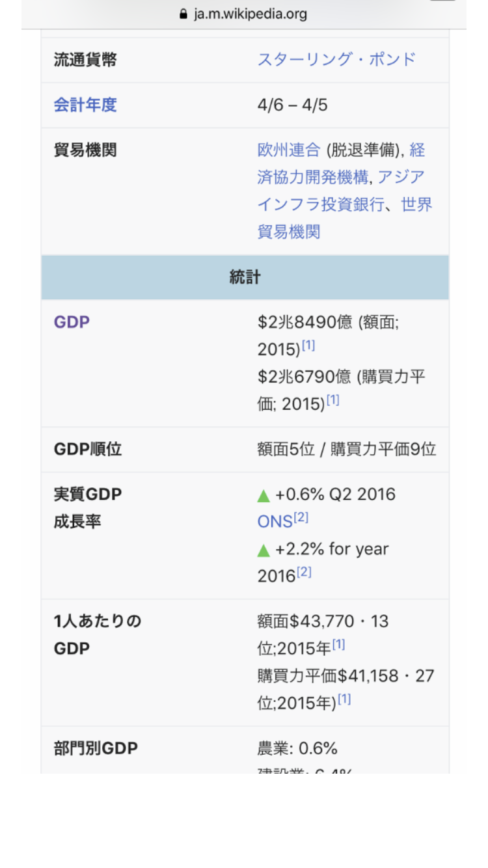Tap the GDP順位 row label
The height and width of the screenshot is (868, 488).
[88, 450]
